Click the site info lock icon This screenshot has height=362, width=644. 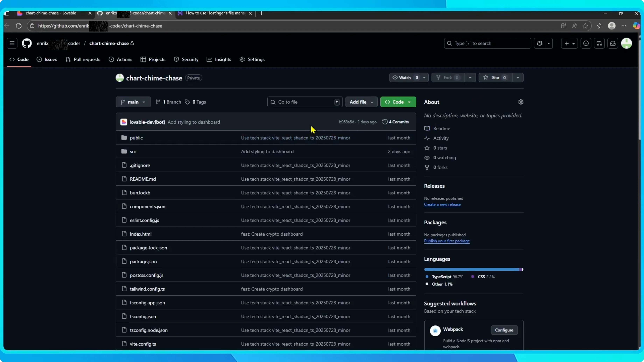coord(32,26)
